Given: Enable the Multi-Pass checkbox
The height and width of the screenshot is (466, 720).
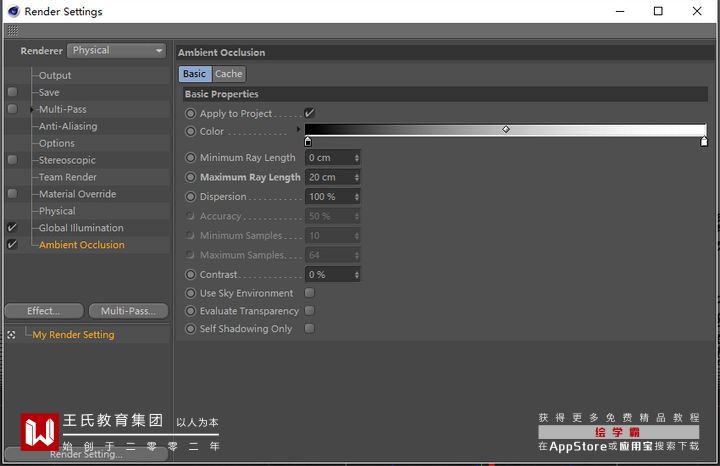Looking at the screenshot, I should [x=12, y=109].
